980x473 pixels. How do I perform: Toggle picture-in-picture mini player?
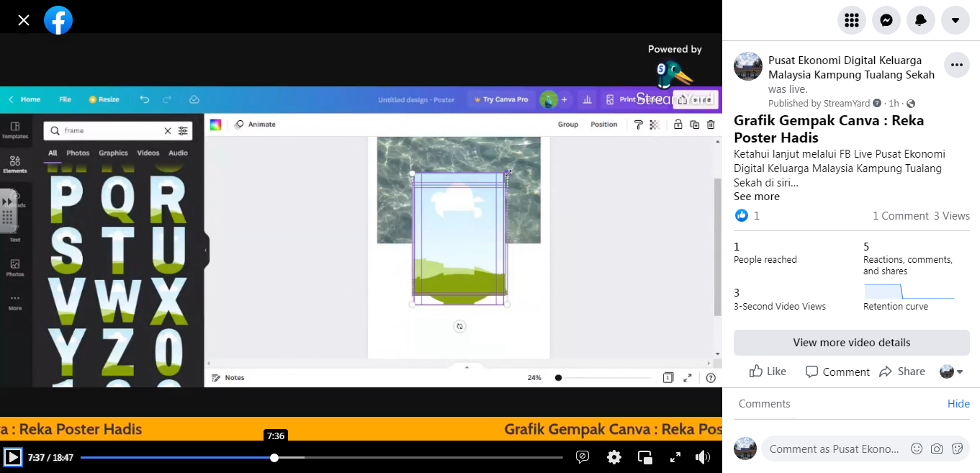644,457
